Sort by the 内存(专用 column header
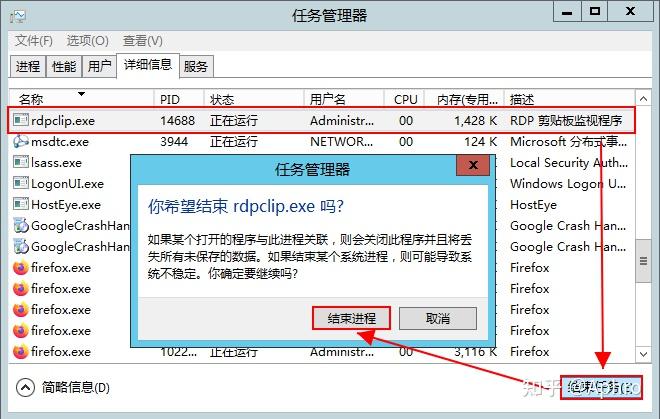Image resolution: width=660 pixels, height=419 pixels. [x=464, y=99]
